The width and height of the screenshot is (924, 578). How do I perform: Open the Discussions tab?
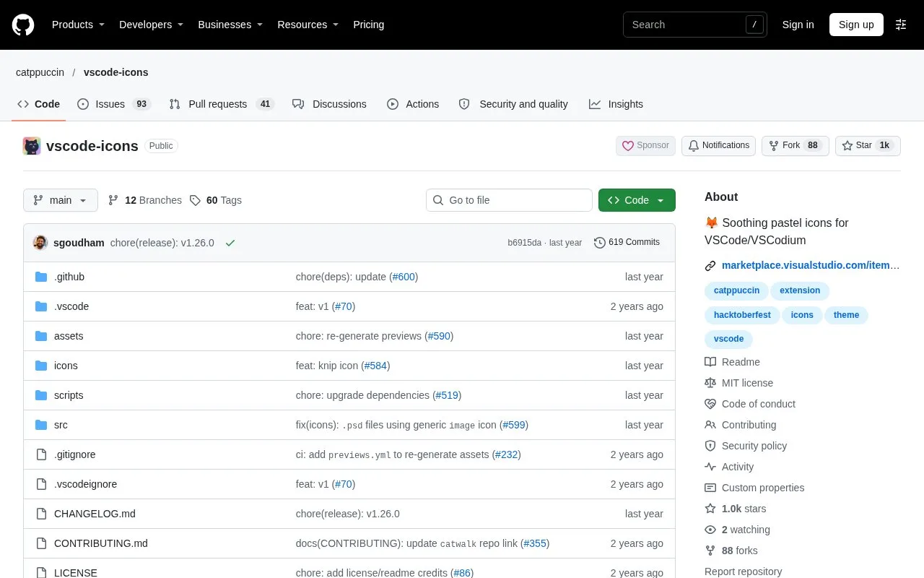(x=330, y=104)
